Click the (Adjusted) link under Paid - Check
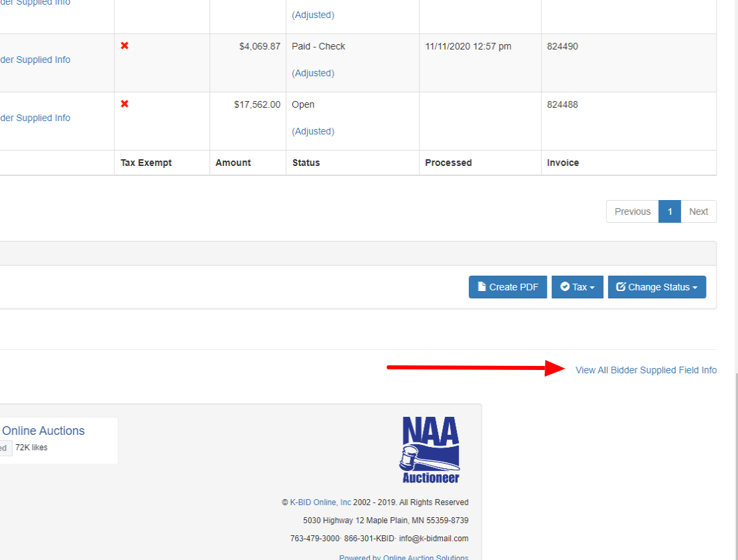The width and height of the screenshot is (738, 560). click(x=312, y=73)
